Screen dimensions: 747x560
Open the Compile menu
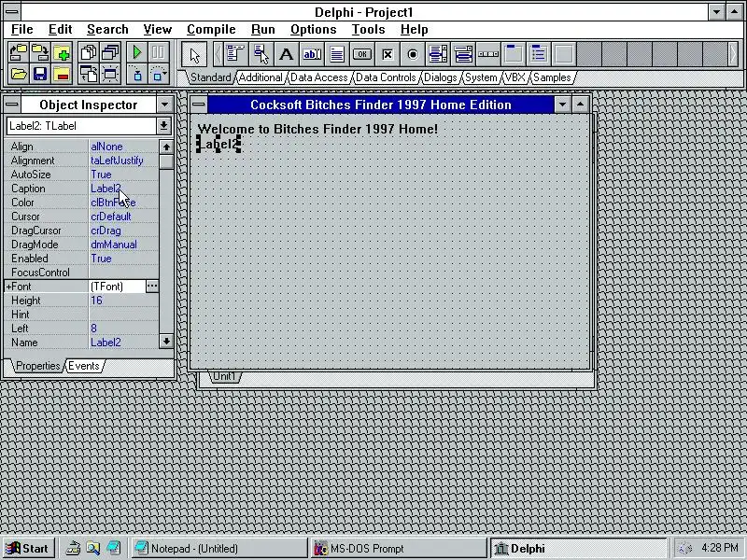(x=211, y=30)
